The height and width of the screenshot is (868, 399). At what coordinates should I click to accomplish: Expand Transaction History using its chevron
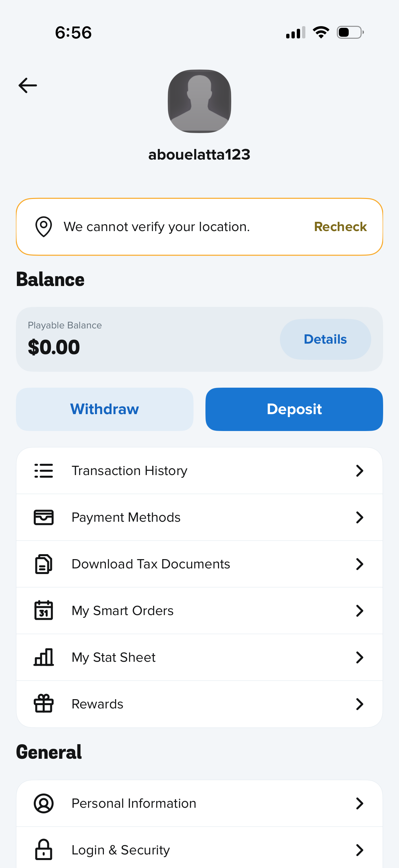pos(360,471)
